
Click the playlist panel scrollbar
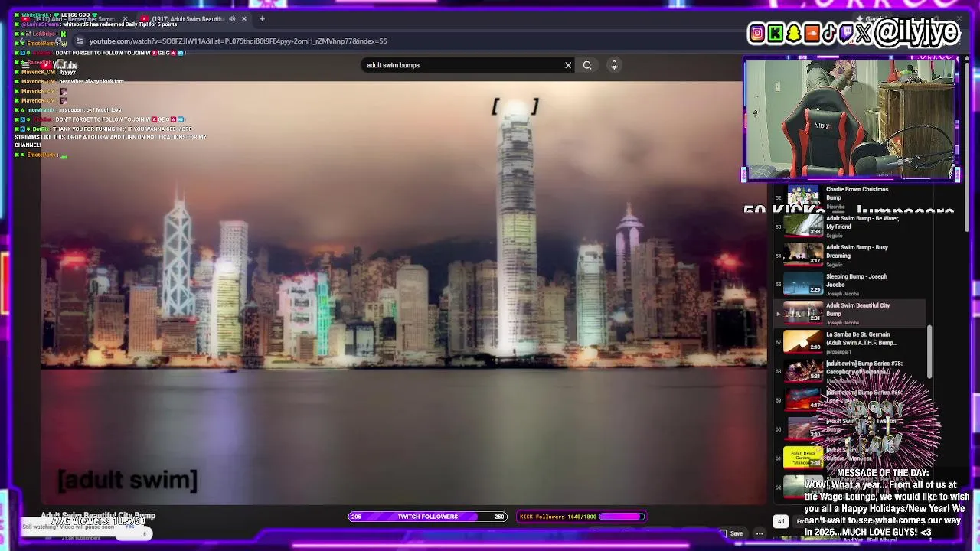pos(930,352)
